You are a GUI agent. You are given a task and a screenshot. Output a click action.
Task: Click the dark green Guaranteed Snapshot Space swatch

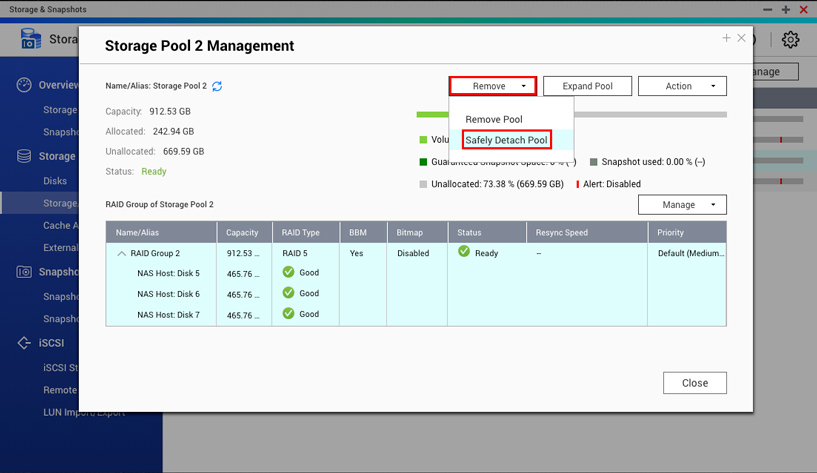(423, 161)
